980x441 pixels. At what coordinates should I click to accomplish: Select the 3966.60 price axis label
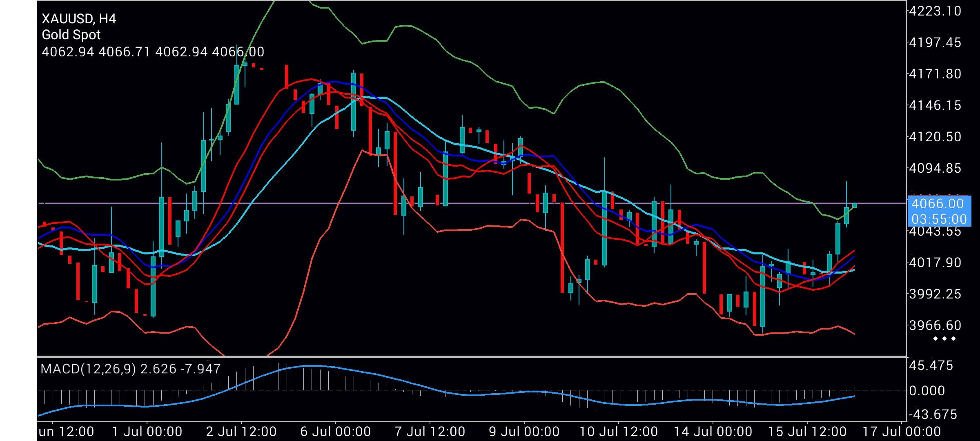[935, 325]
